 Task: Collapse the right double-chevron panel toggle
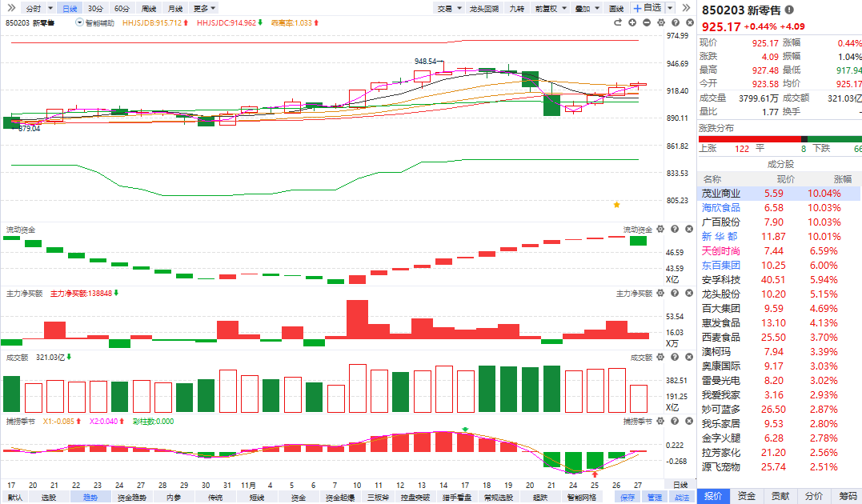point(686,8)
